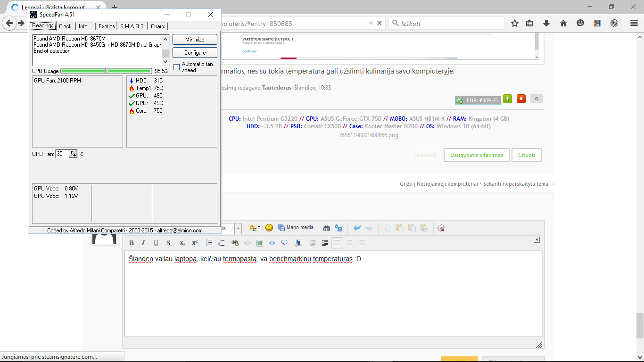
Task: Click the Cituoti quote button
Action: [x=527, y=155]
